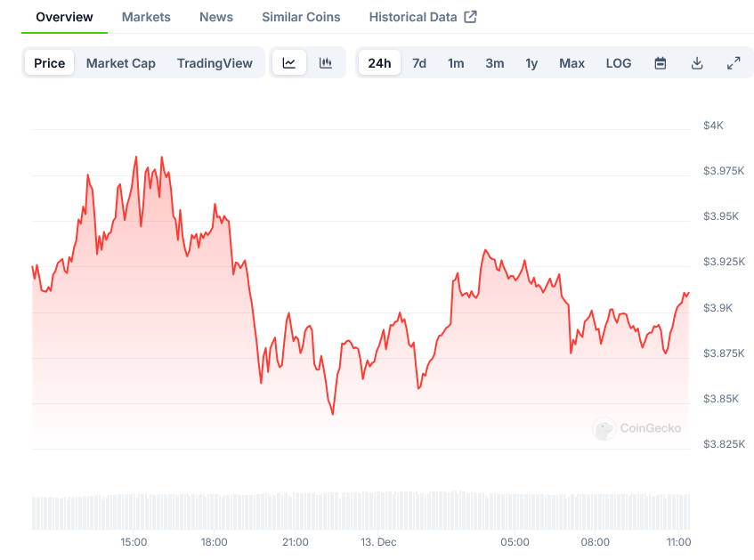The height and width of the screenshot is (560, 754).
Task: Toggle the LOG scale option
Action: (x=619, y=63)
